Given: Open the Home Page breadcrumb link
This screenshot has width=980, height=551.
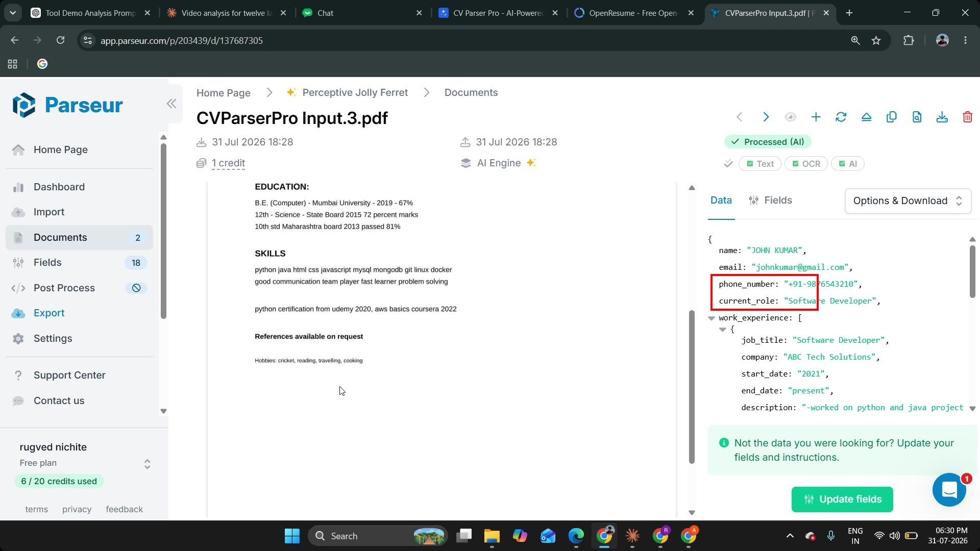Looking at the screenshot, I should coord(224,93).
